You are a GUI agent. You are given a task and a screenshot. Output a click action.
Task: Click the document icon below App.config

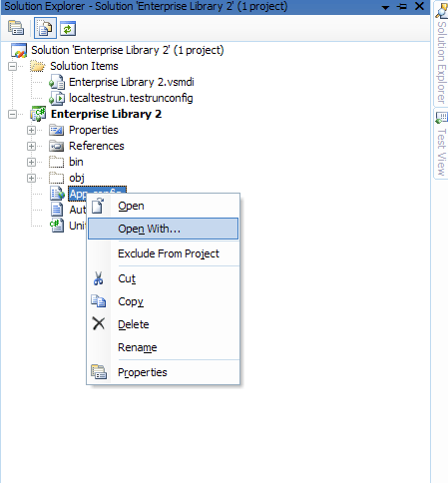click(x=57, y=210)
